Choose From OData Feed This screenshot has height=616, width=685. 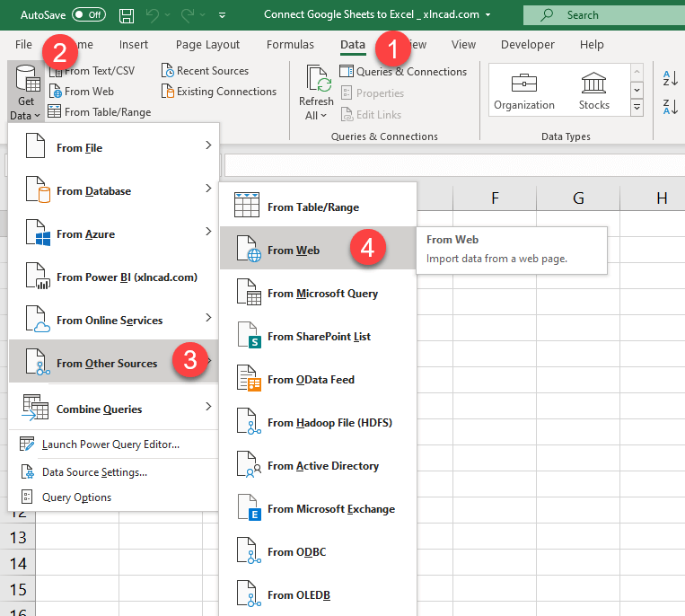318,379
